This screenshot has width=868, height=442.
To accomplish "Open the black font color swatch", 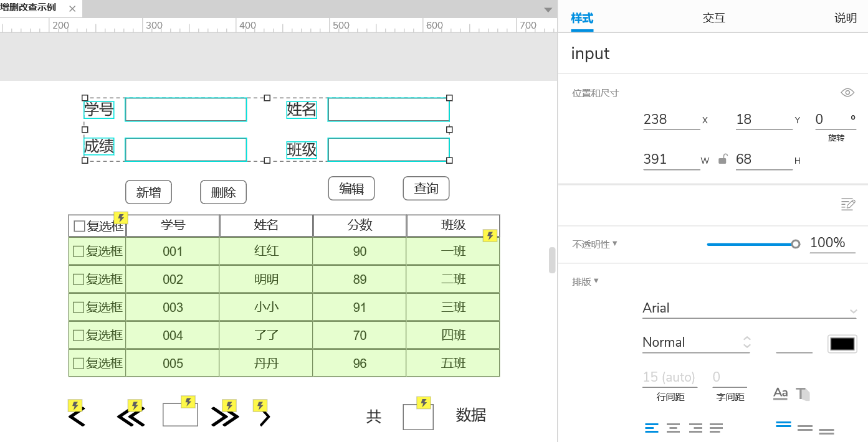I will 842,344.
